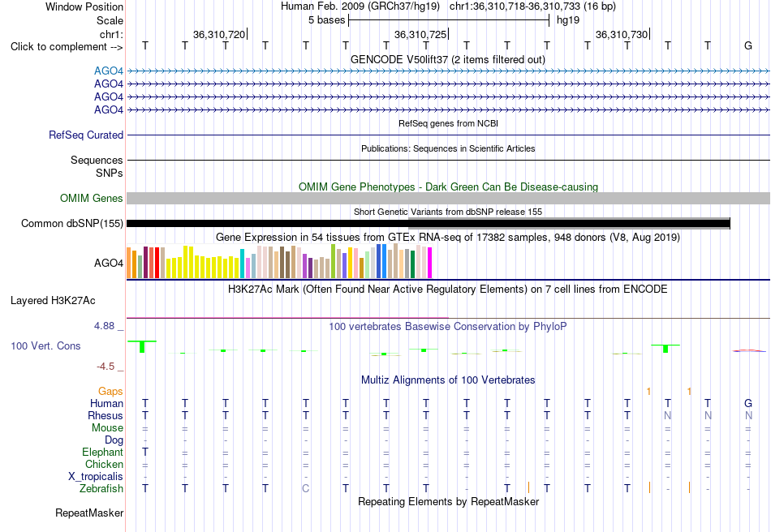Select the Chicken species label
The height and width of the screenshot is (532, 771).
tap(104, 464)
